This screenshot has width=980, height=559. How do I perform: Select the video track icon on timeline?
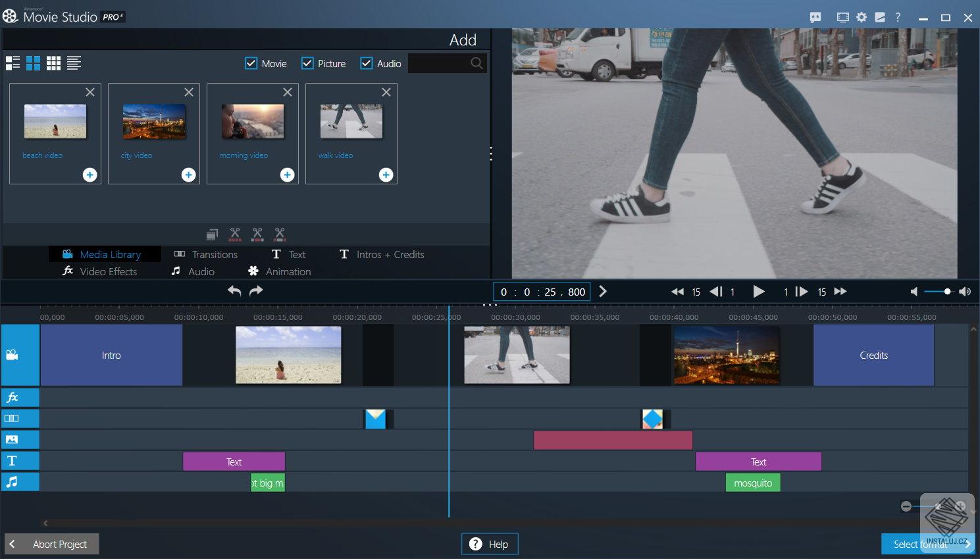point(20,355)
